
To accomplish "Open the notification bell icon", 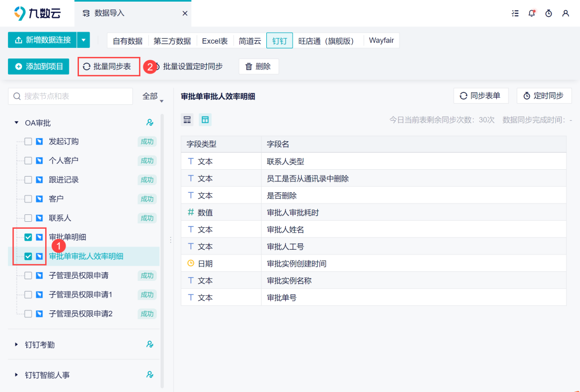I will (x=532, y=13).
